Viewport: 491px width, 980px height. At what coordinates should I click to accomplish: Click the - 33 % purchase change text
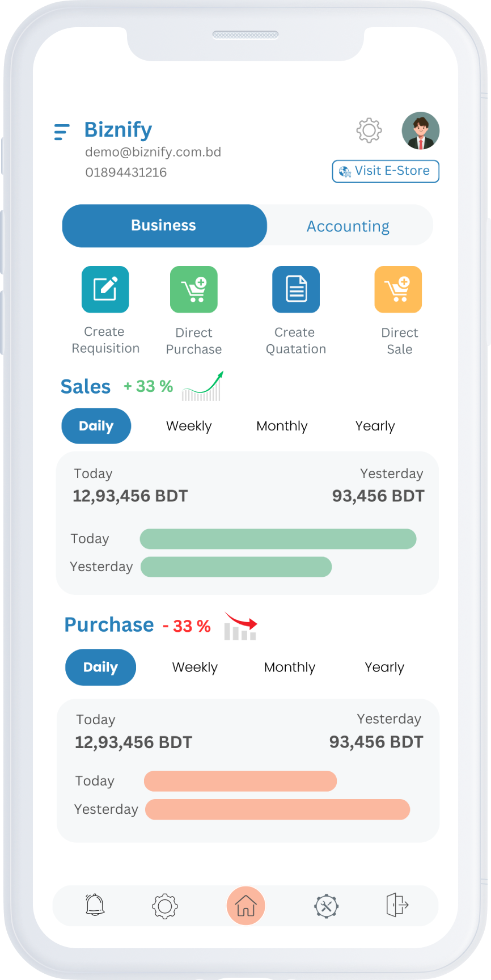(x=187, y=626)
